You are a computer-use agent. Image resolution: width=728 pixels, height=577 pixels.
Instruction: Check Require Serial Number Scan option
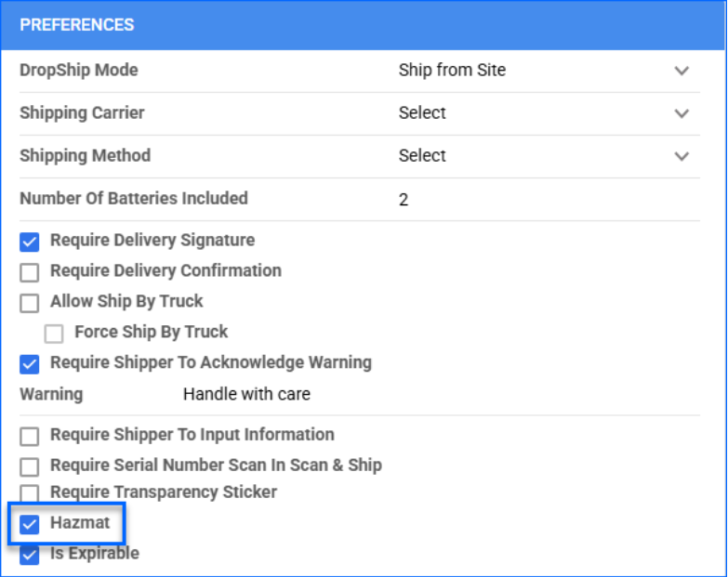[x=30, y=466]
